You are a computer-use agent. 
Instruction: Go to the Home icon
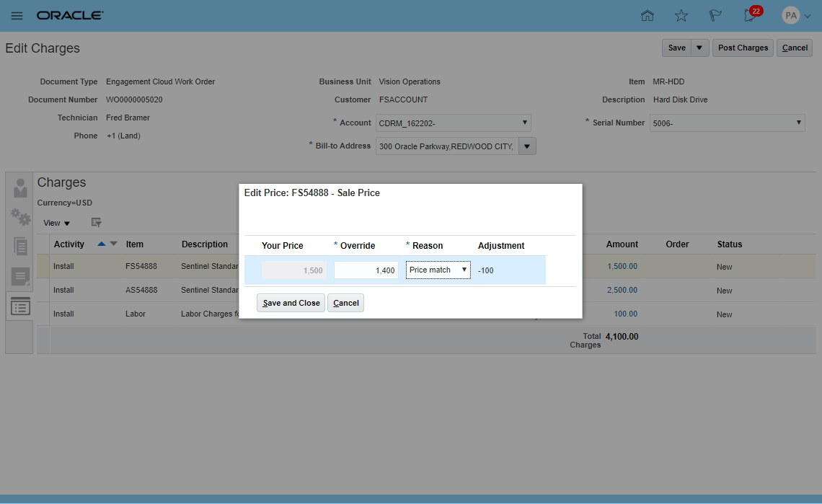pyautogui.click(x=648, y=16)
